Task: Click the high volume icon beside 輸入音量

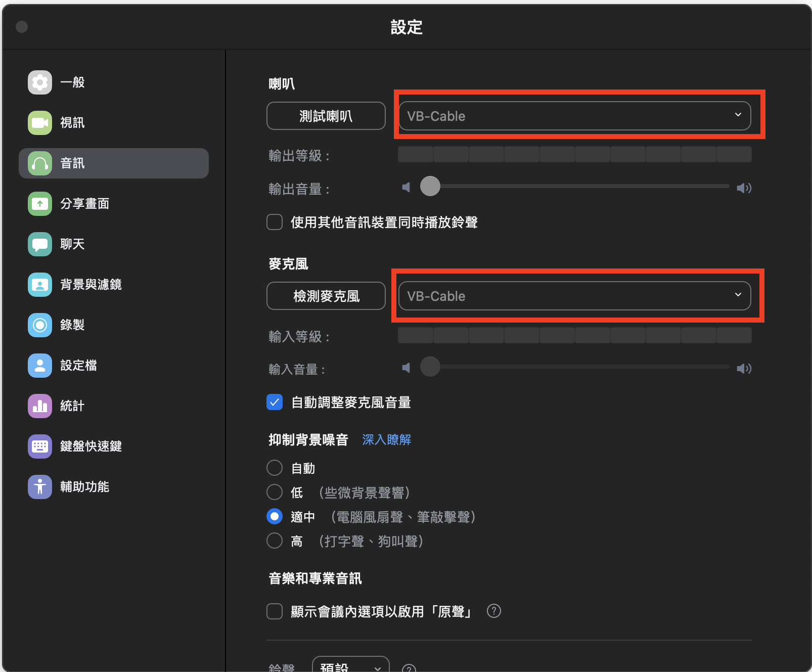Action: pyautogui.click(x=744, y=368)
